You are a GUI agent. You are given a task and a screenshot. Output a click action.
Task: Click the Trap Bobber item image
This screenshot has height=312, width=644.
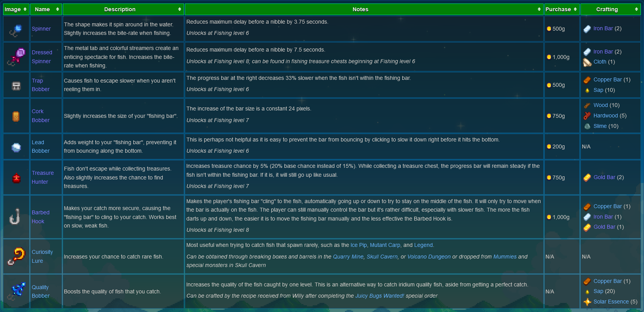(16, 86)
